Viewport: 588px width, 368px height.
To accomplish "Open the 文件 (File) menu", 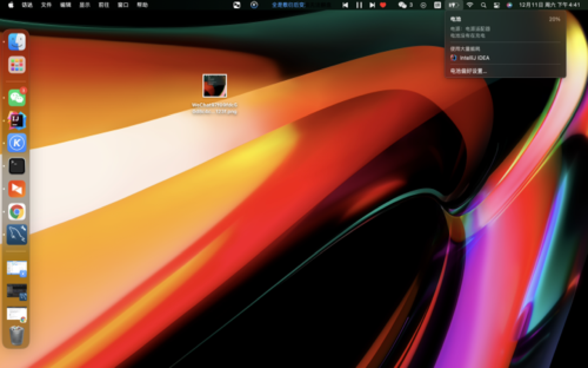I will tap(46, 5).
